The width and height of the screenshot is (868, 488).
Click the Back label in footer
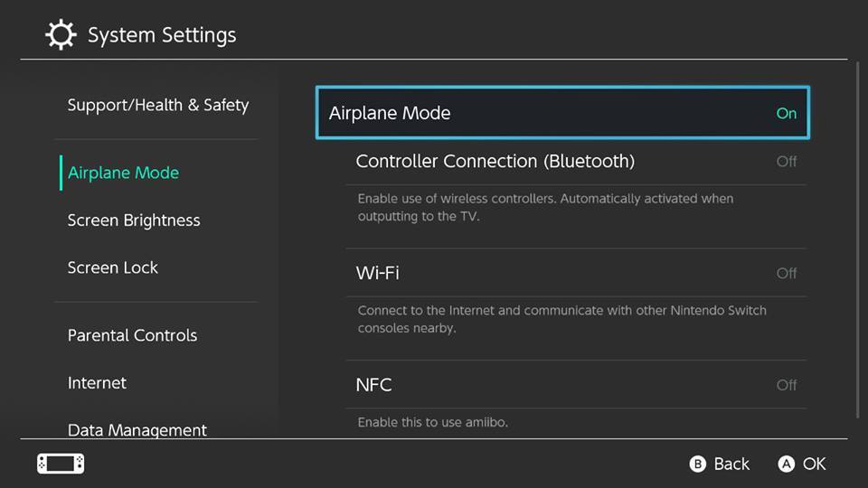[x=731, y=464]
